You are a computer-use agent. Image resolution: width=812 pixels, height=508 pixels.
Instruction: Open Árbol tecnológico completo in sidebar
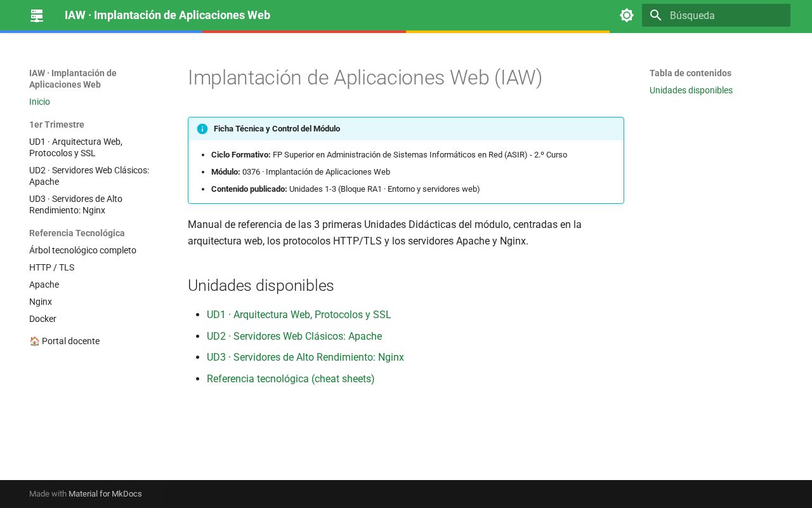click(82, 250)
